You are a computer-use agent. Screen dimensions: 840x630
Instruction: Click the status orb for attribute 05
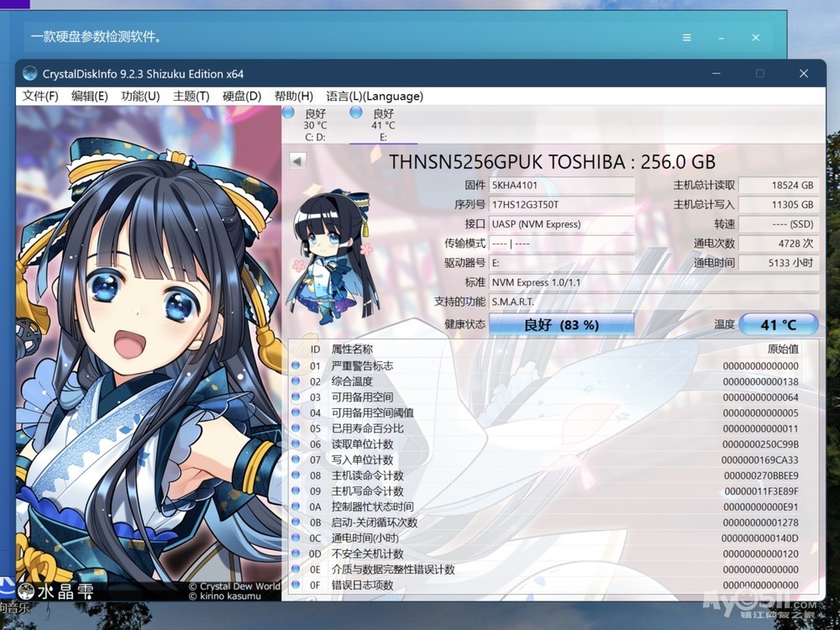[295, 428]
